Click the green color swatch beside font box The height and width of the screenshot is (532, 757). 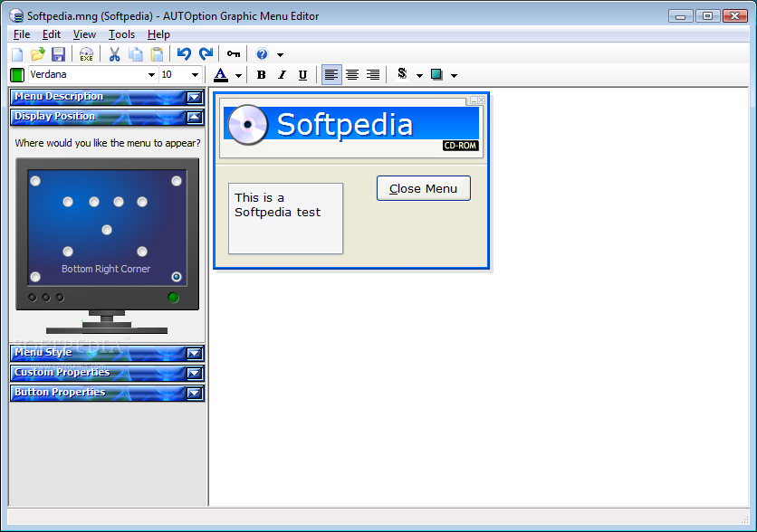(17, 75)
